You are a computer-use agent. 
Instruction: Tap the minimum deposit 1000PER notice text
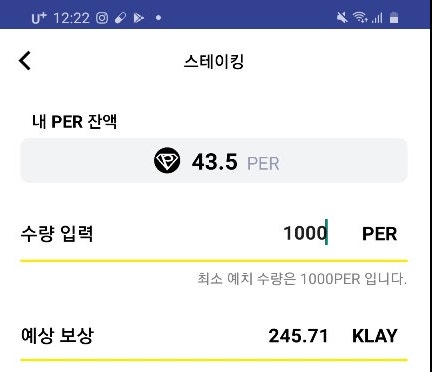click(x=302, y=279)
